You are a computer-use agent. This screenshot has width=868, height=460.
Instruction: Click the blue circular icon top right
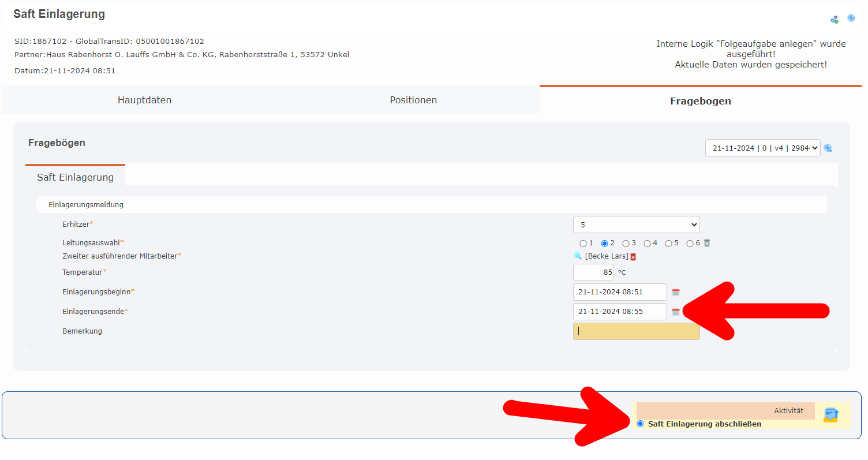click(851, 18)
